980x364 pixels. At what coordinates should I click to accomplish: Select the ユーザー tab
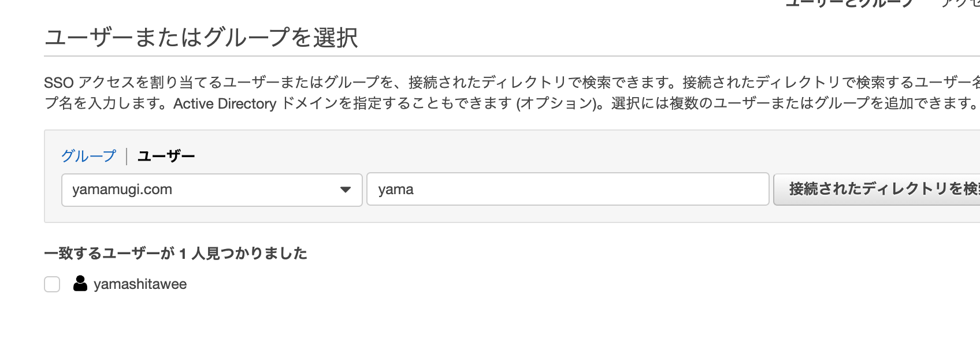(166, 156)
